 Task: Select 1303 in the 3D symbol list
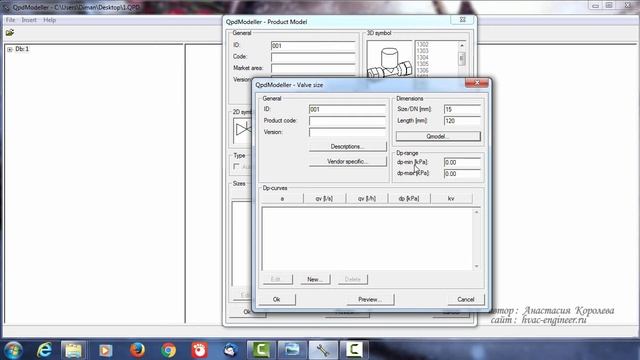point(422,51)
